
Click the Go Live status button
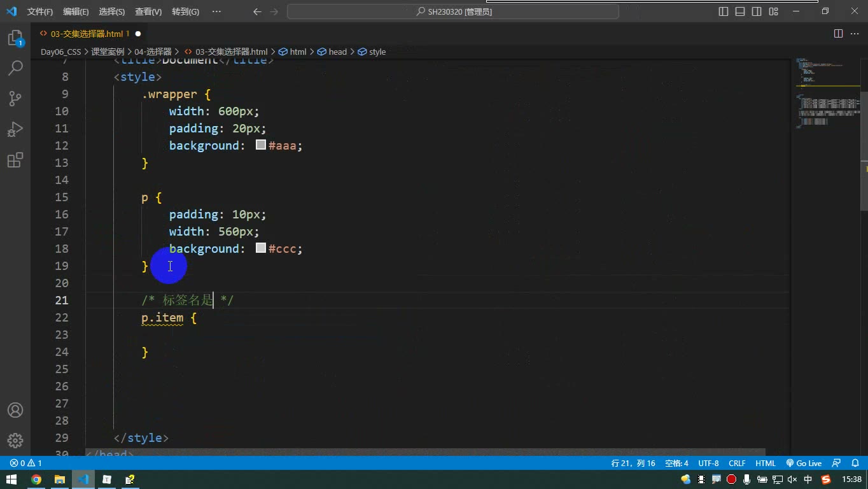point(804,463)
